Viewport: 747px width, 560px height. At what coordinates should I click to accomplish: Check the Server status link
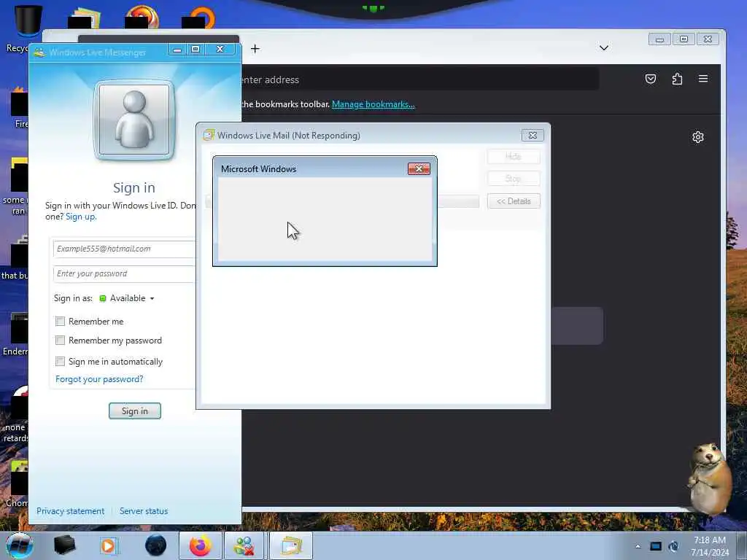click(x=144, y=511)
